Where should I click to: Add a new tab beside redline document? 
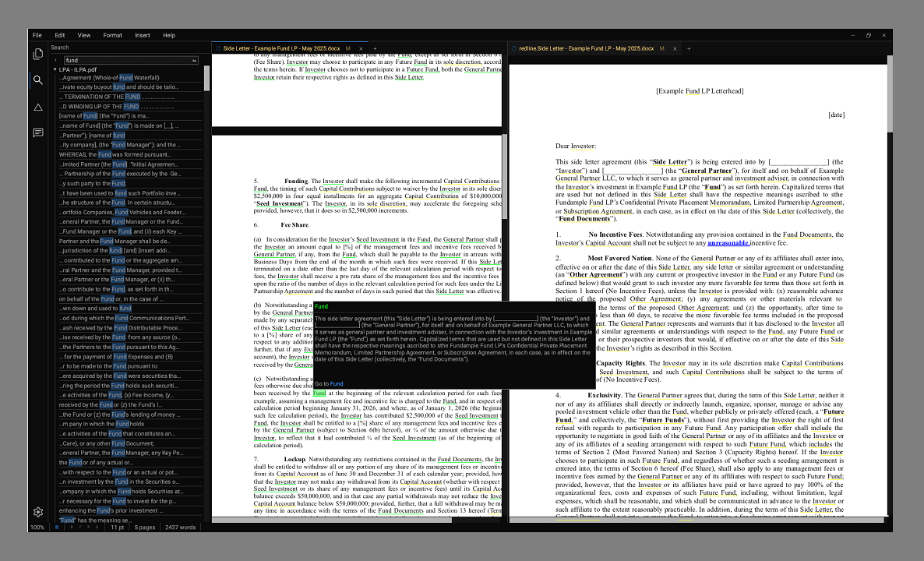pos(689,48)
